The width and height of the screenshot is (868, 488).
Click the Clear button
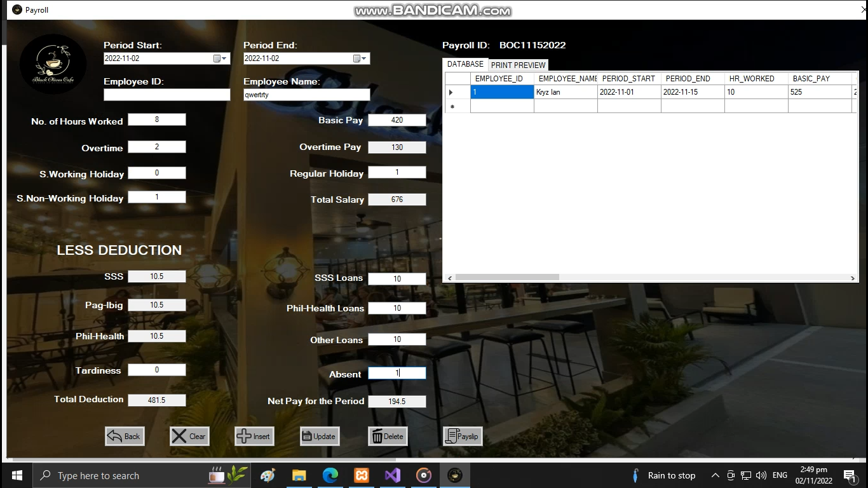coord(189,436)
